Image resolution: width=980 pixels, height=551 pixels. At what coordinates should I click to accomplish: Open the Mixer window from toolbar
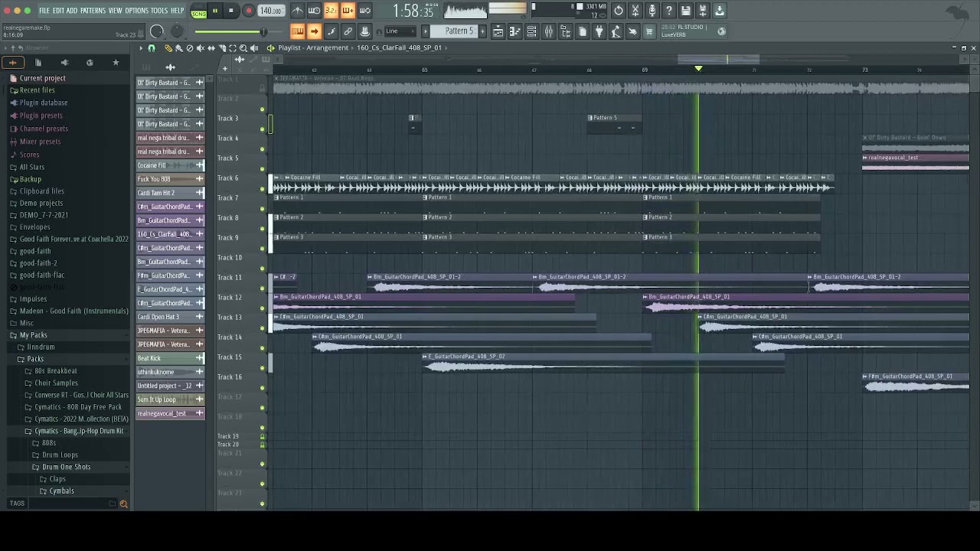click(x=548, y=31)
